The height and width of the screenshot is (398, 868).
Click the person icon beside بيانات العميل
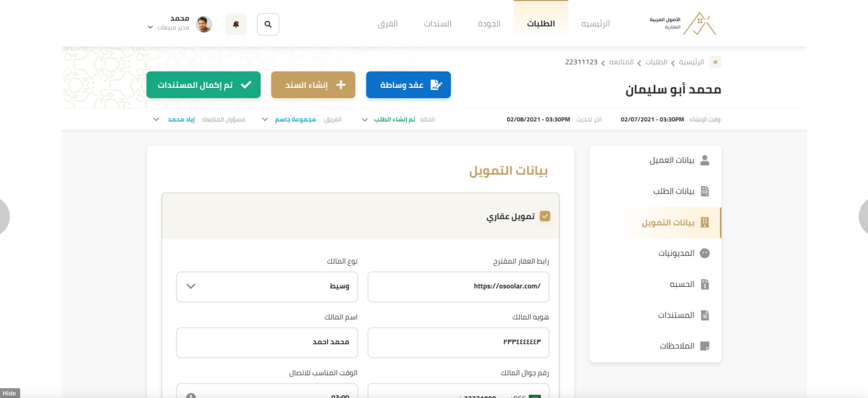(705, 160)
